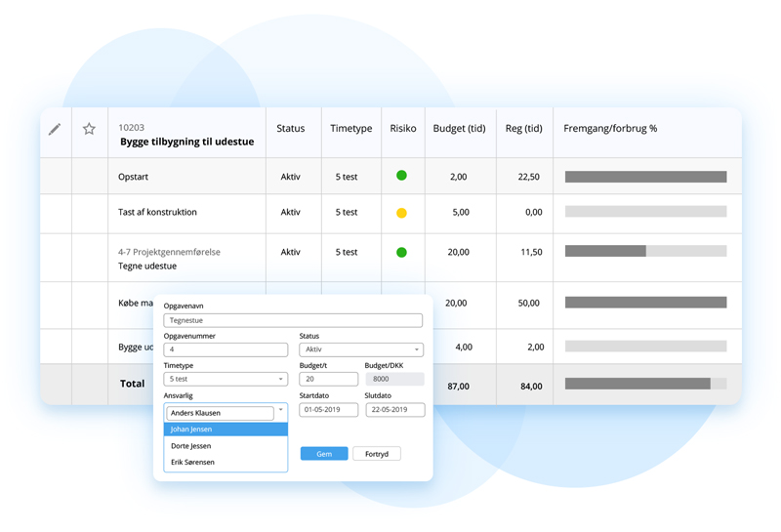Click the Gem save button
This screenshot has height=532, width=781.
point(324,454)
